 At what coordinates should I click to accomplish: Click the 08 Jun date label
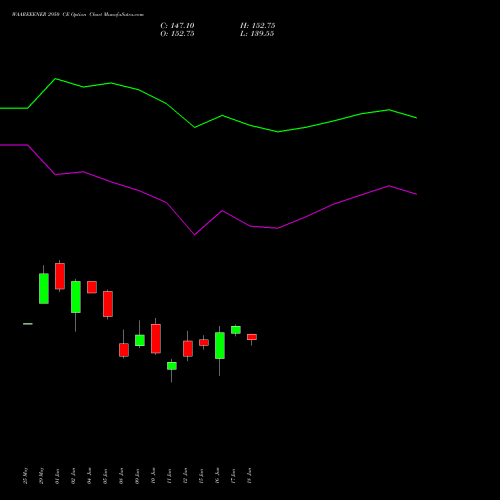point(122,476)
